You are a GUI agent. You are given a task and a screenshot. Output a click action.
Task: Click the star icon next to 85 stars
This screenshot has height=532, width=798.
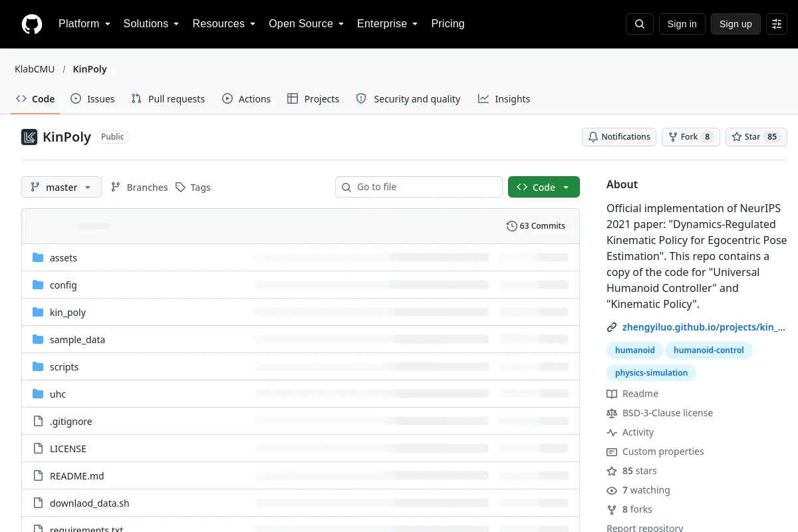[612, 471]
